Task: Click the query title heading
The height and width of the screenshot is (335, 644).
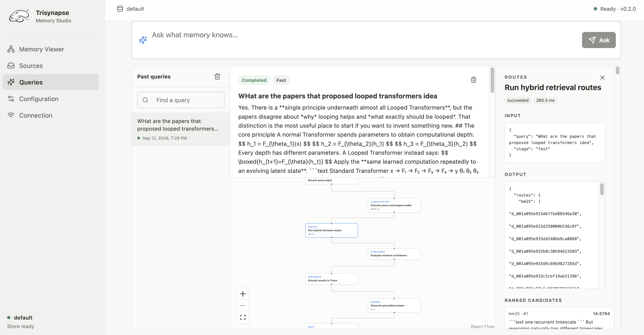Action: pyautogui.click(x=337, y=96)
